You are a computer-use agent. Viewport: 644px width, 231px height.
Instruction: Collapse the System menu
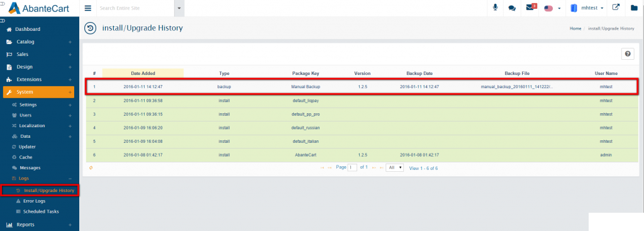pos(38,92)
